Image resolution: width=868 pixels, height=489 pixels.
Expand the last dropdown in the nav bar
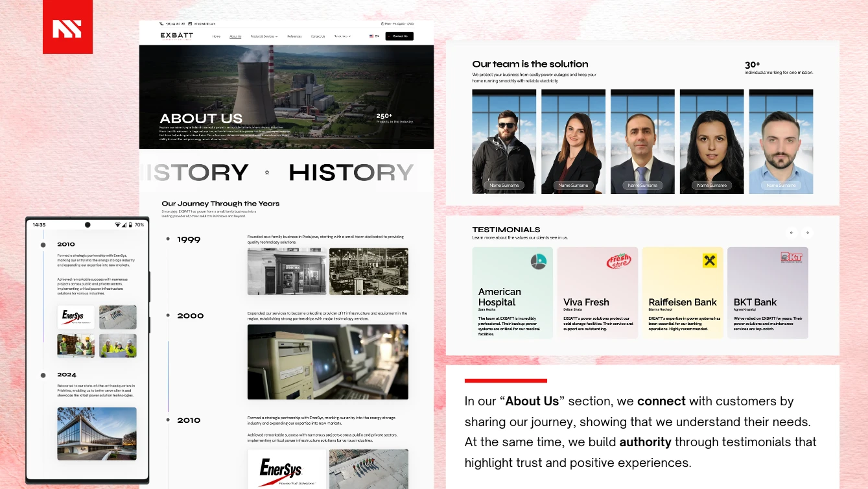point(342,36)
